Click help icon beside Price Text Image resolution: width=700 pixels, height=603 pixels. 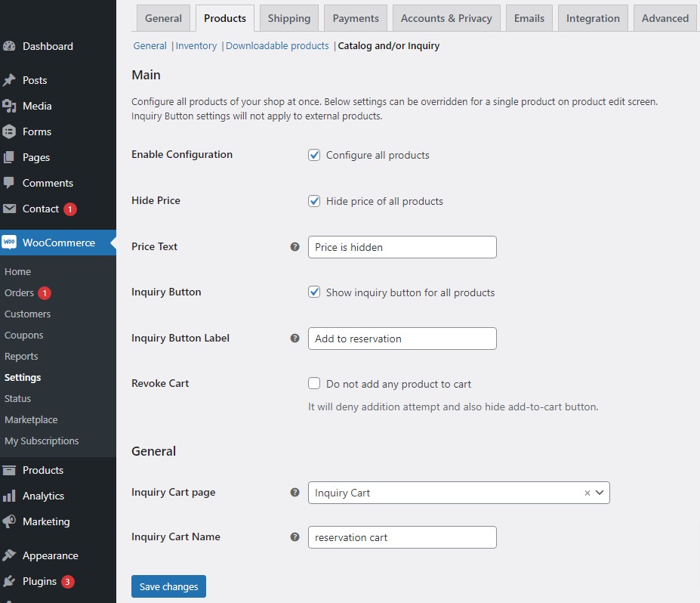point(295,247)
